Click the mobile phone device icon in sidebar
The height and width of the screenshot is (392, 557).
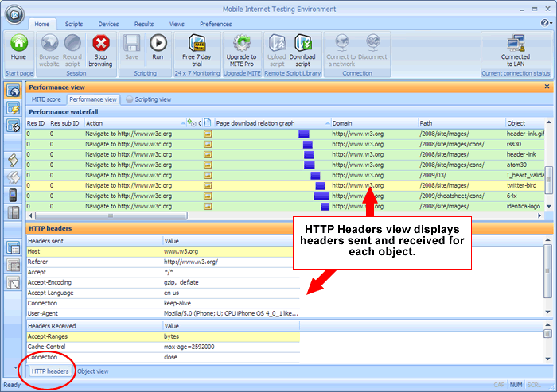pyautogui.click(x=14, y=195)
